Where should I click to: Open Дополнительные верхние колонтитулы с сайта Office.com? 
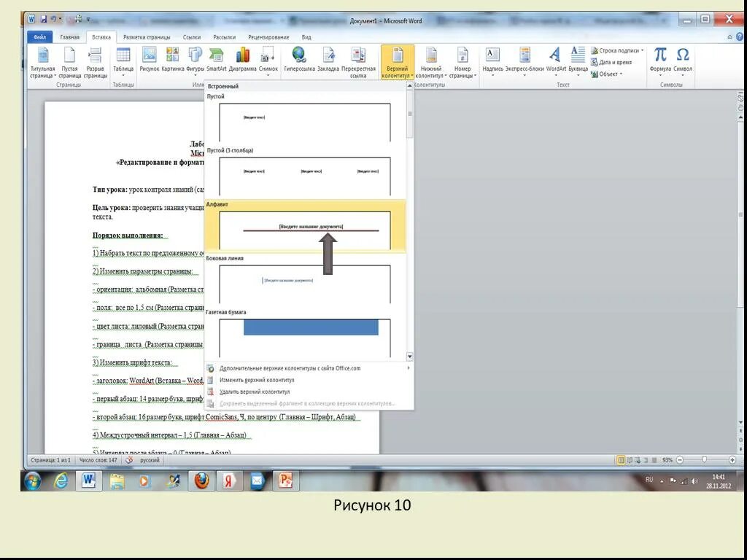coord(309,368)
